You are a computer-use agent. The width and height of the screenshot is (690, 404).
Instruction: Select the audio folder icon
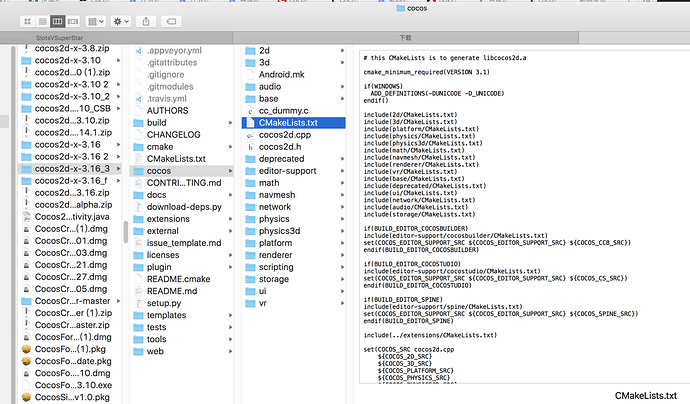[x=250, y=87]
